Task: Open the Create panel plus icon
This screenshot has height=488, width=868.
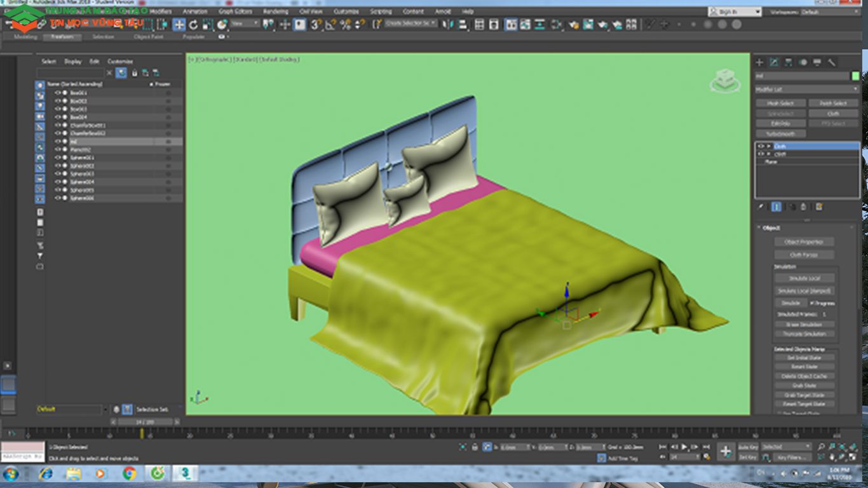Action: click(760, 62)
